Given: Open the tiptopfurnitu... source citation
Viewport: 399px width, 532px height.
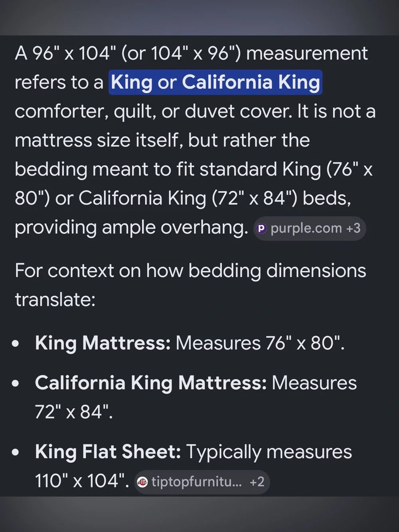Looking at the screenshot, I should (202, 482).
